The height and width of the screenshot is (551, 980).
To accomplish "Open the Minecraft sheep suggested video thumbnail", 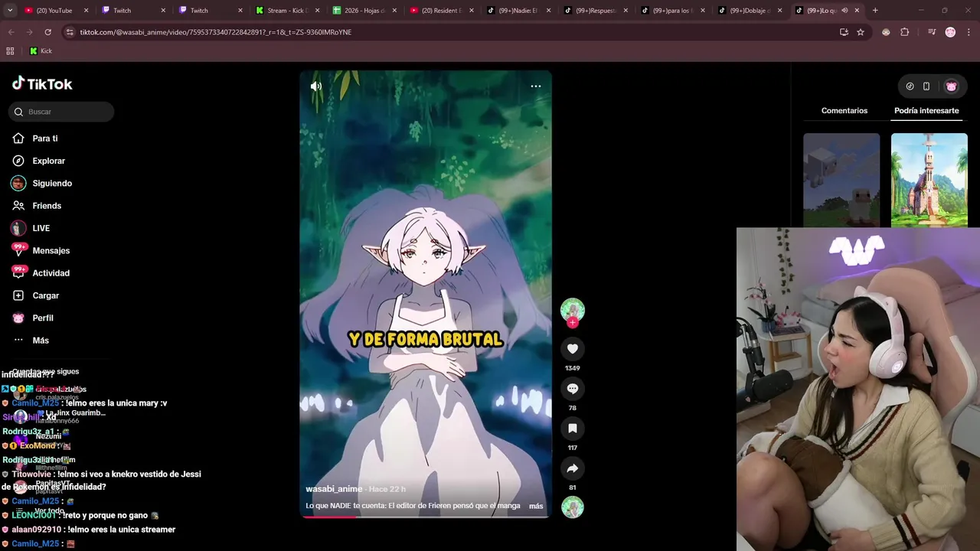I will tap(841, 181).
